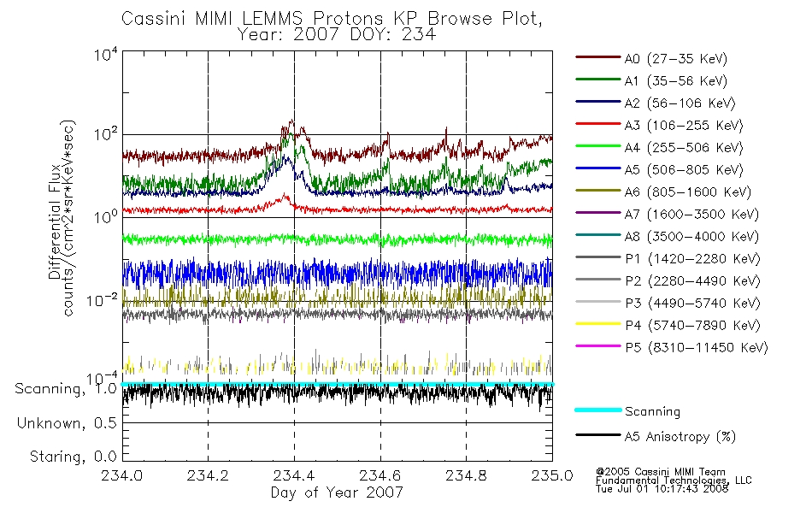Click the P5 (8310-11450 KeV) legend label
Image resolution: width=812 pixels, height=513 pixels.
point(697,348)
